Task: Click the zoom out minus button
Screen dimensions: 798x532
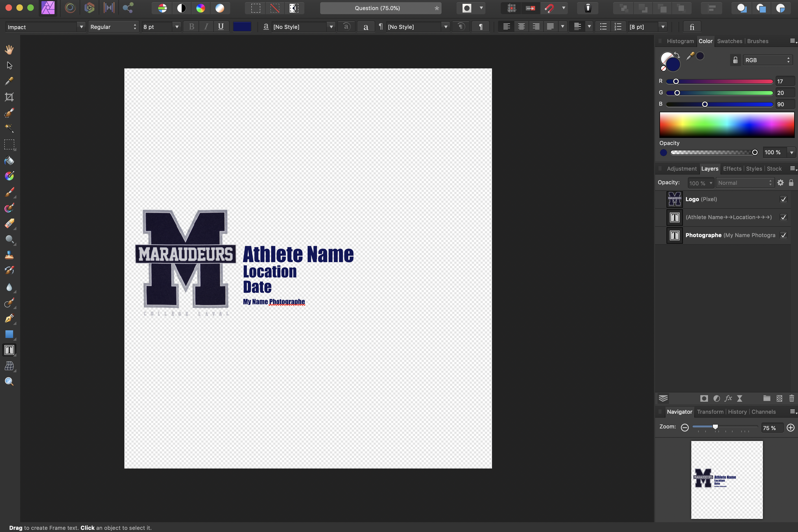Action: 685,428
